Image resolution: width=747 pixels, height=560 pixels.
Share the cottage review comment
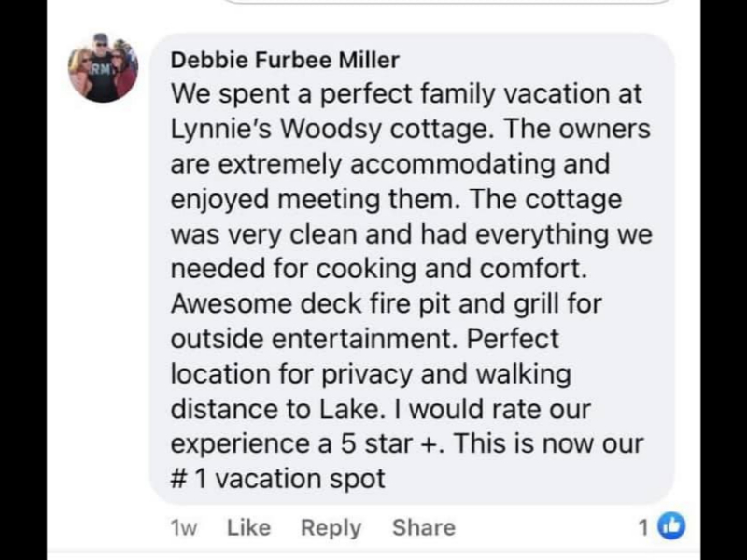click(423, 527)
